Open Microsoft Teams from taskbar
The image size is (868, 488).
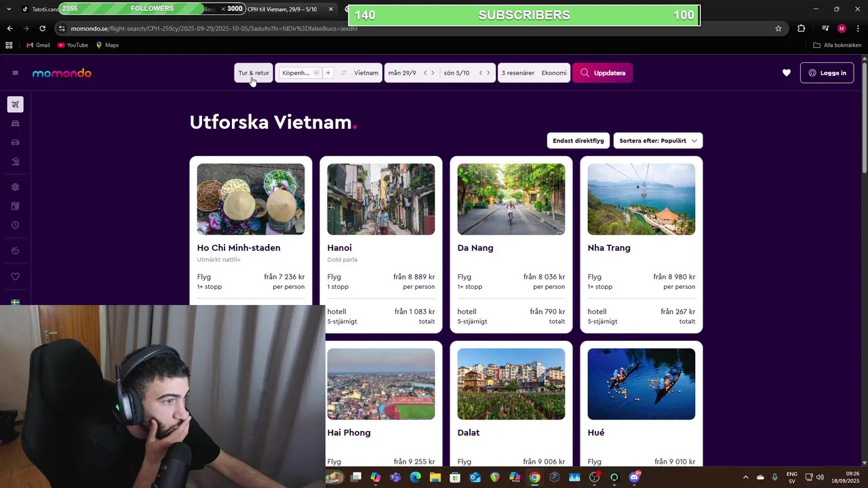(395, 477)
